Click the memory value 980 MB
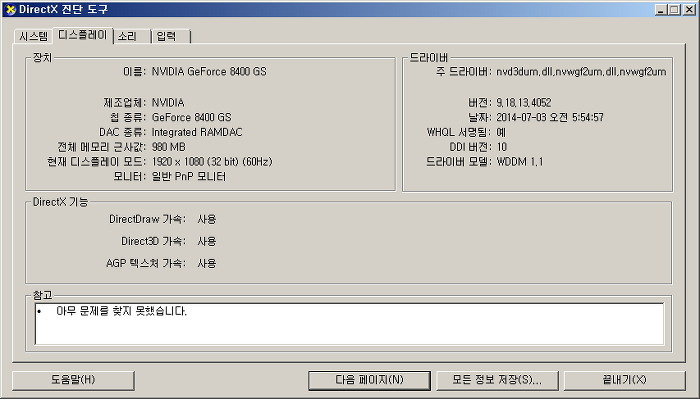700x399 pixels. coord(168,147)
